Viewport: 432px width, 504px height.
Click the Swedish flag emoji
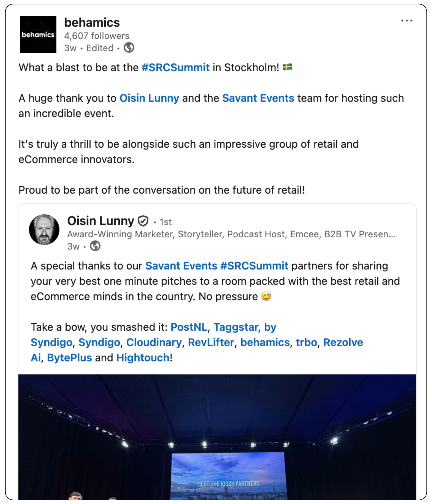tap(288, 67)
